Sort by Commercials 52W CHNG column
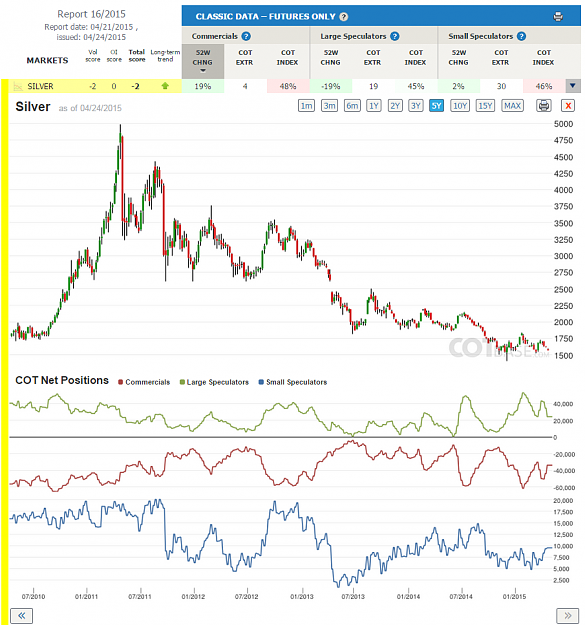The width and height of the screenshot is (585, 625). (x=202, y=61)
